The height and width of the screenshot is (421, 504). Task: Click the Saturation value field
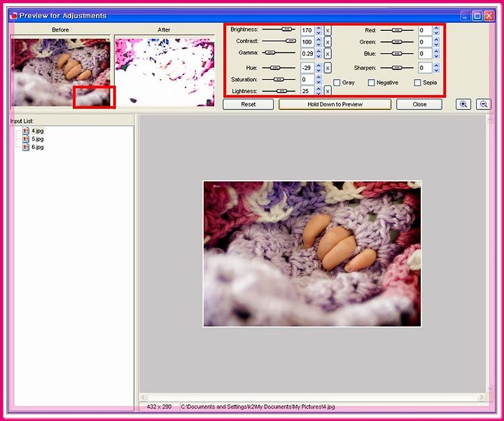tap(307, 79)
